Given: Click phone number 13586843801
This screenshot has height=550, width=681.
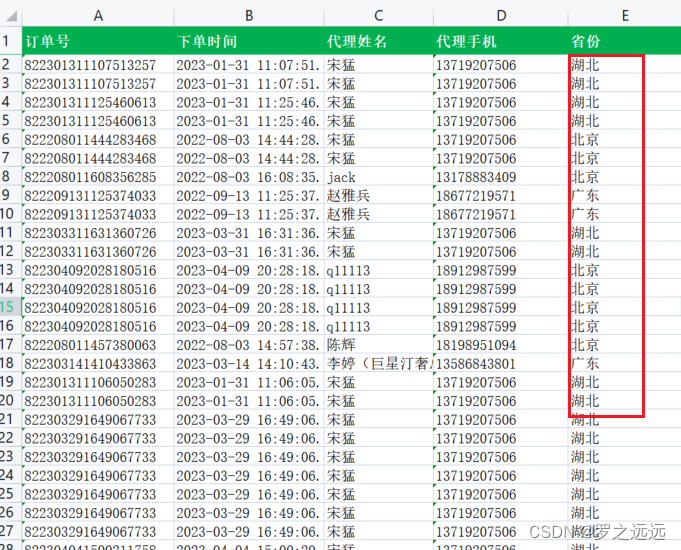Looking at the screenshot, I should point(501,364).
